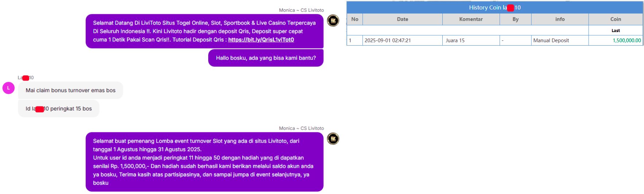Viewport: 644px width, 194px height.
Task: Select the 'Mai claim bonus turnover emas bos' message
Action: (x=70, y=90)
